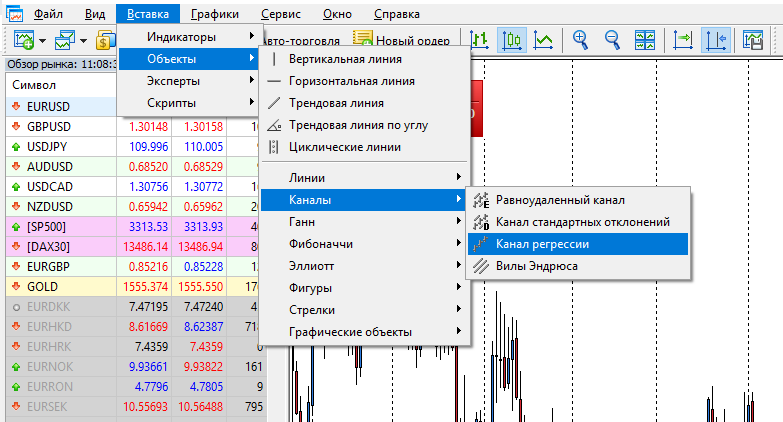Choose Равноудаленный канал
The height and width of the screenshot is (422, 783).
click(x=578, y=200)
